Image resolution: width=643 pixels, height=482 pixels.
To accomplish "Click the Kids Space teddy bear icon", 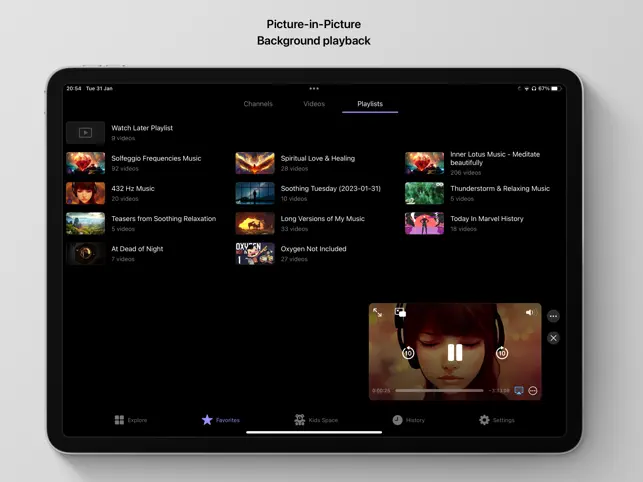I will [x=300, y=420].
